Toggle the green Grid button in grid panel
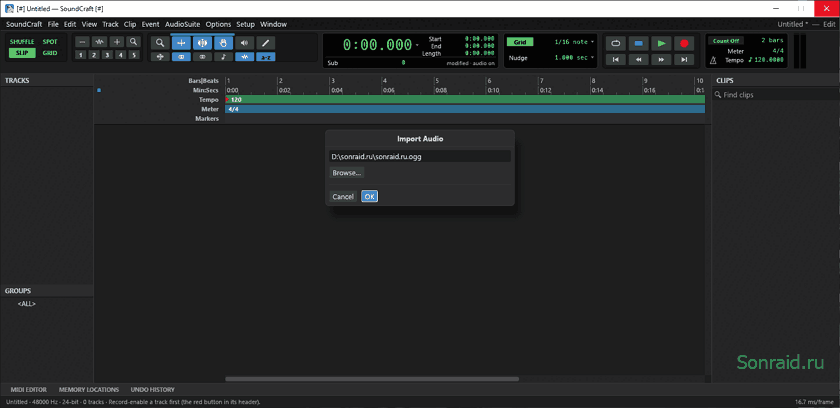840x408 pixels. point(520,42)
